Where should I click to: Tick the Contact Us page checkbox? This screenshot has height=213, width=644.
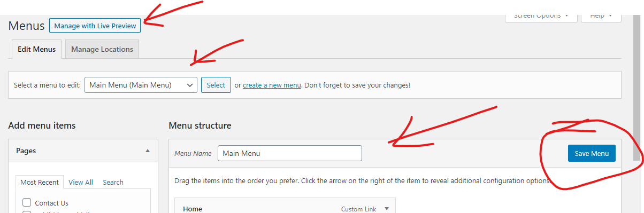click(27, 203)
